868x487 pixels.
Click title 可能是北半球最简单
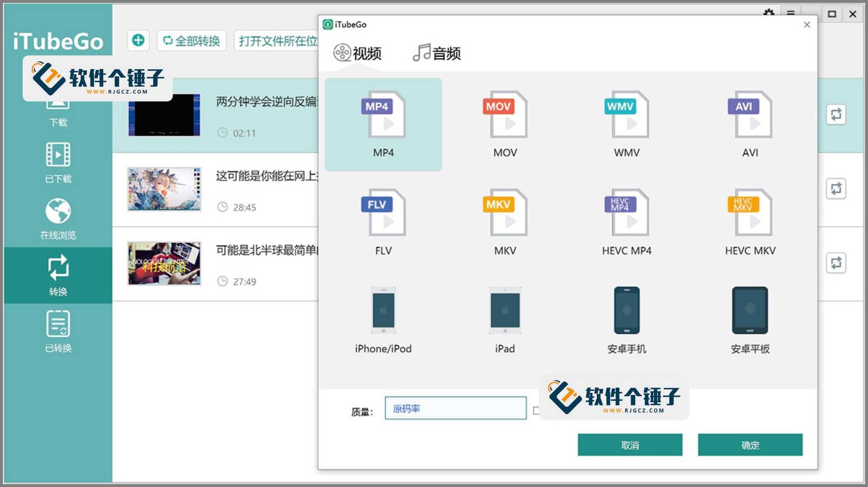click(267, 250)
